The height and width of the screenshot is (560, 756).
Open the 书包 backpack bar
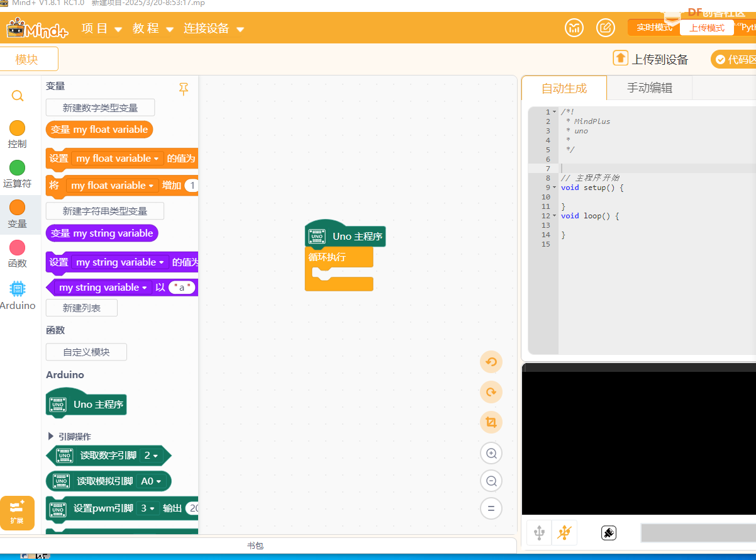255,546
